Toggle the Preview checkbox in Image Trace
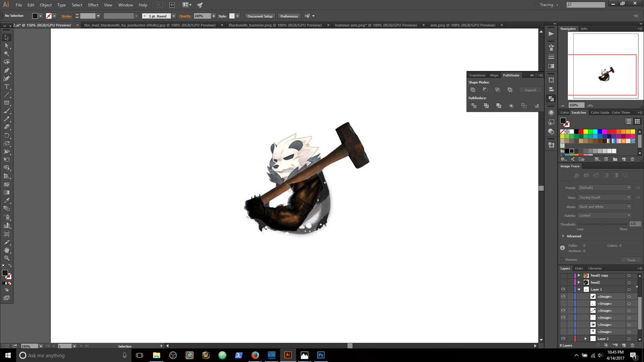Viewport: 644px width, 362px height. (x=563, y=260)
